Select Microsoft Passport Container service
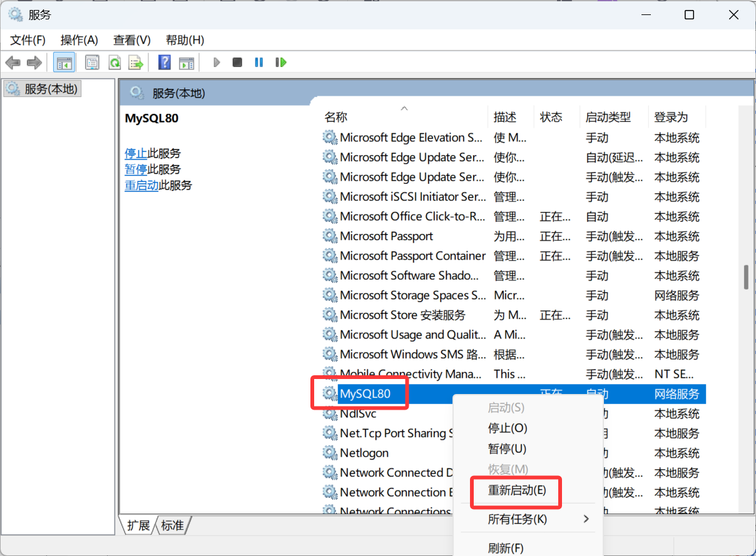Image resolution: width=756 pixels, height=556 pixels. (x=412, y=256)
